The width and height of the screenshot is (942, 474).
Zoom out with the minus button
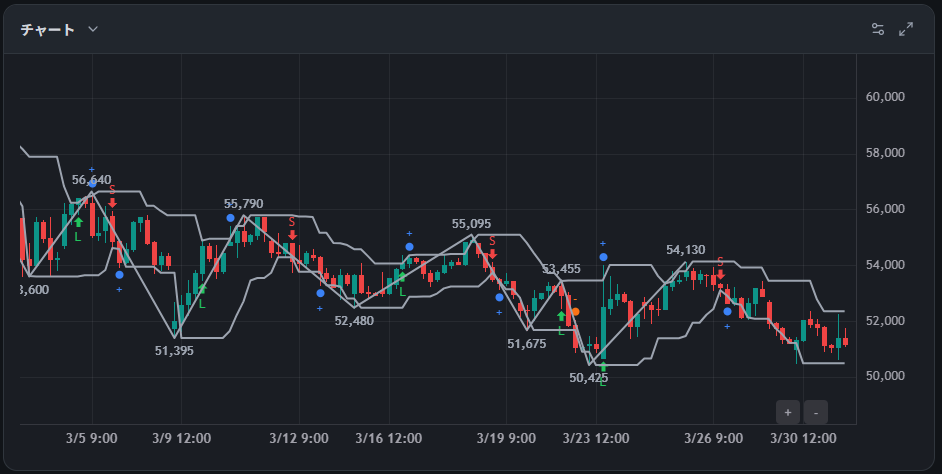816,412
